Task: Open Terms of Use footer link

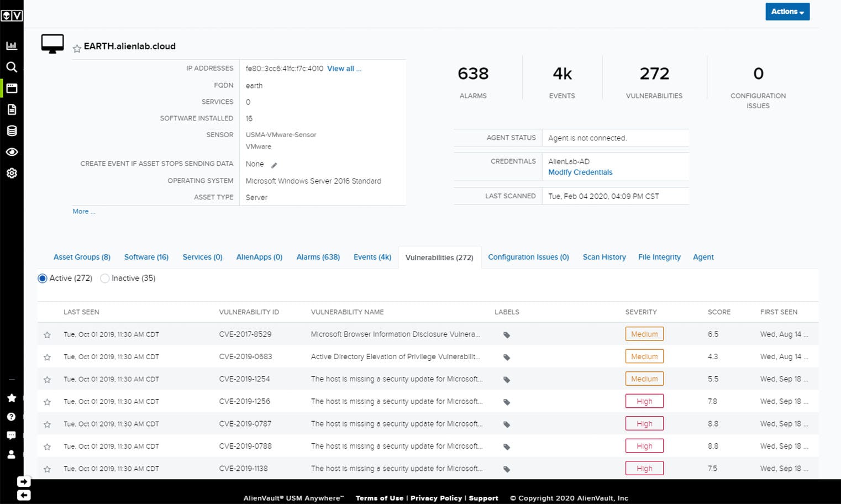Action: [380, 498]
